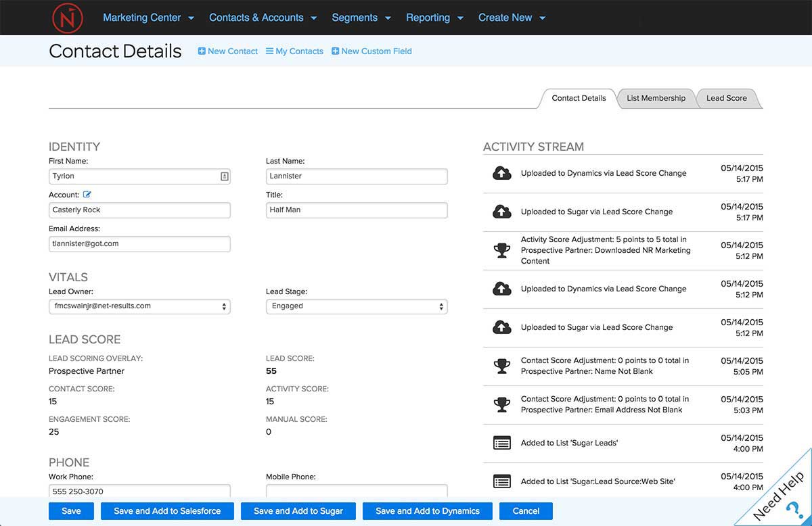Open the Lead Score tab

tap(727, 98)
